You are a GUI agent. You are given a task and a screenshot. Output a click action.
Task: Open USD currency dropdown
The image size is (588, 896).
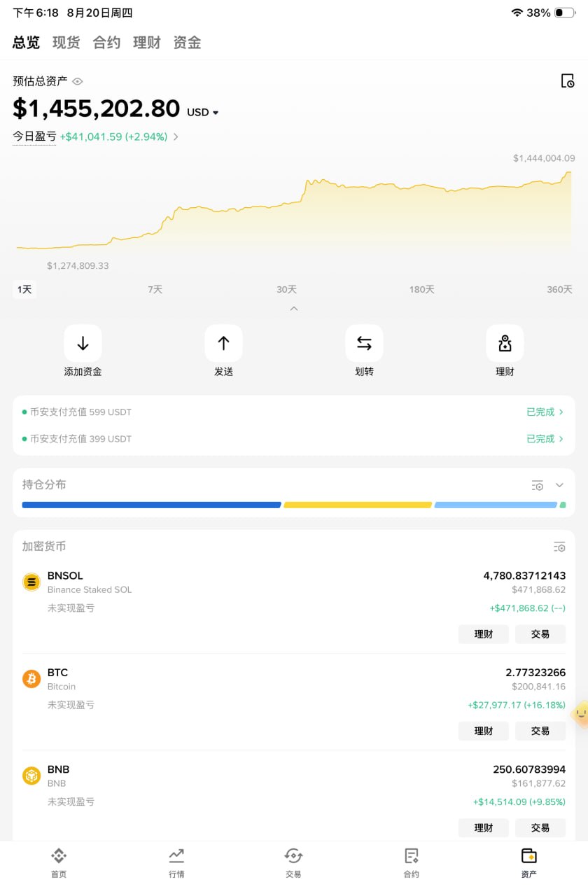203,112
